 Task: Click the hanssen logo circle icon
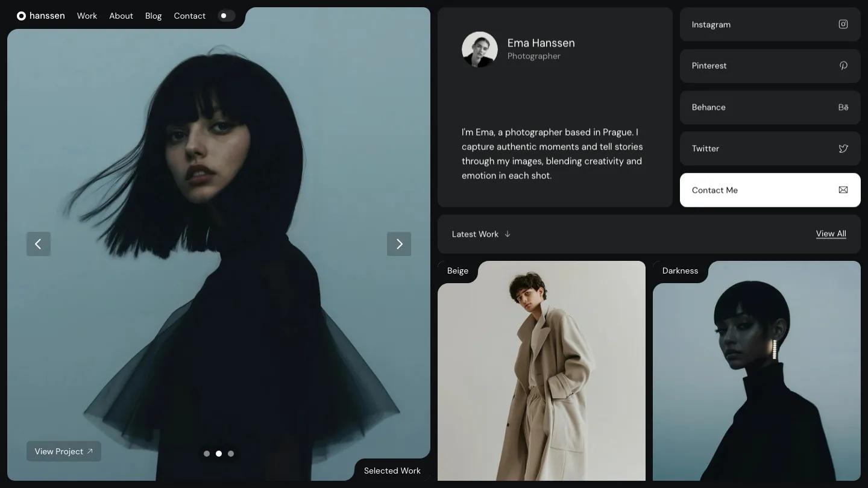tap(21, 16)
